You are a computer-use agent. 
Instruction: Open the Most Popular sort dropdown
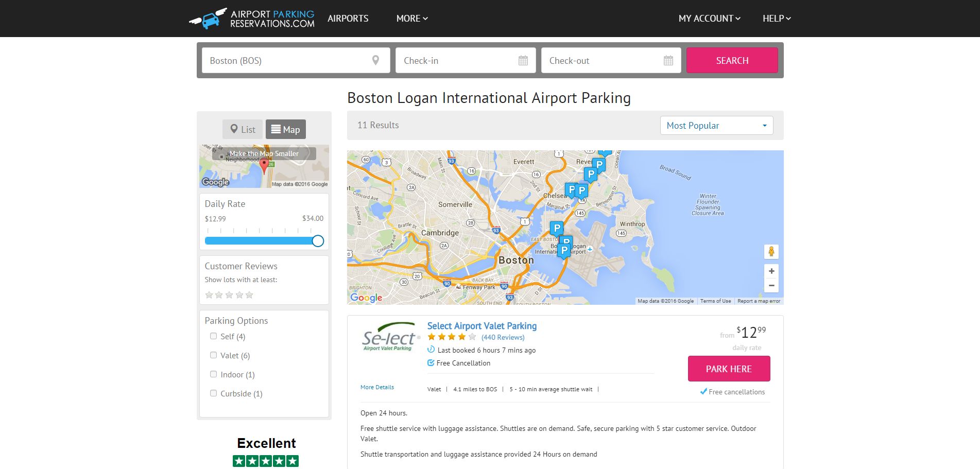(716, 126)
